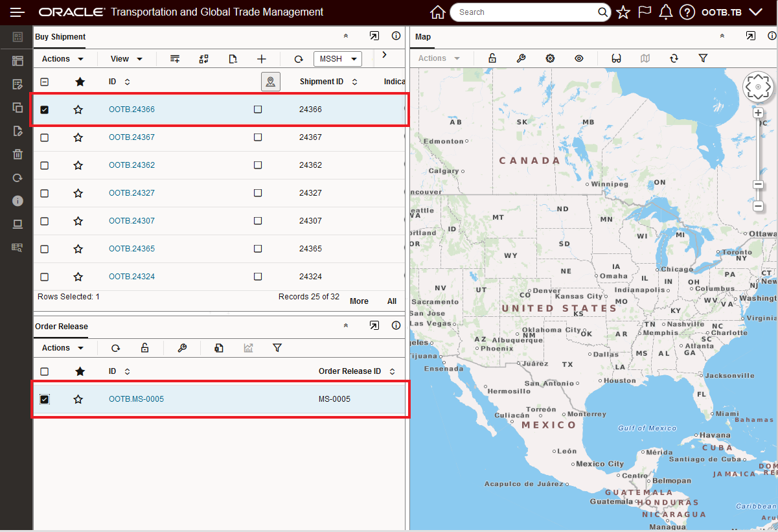778x532 pixels.
Task: Click the Map filter funnel icon
Action: point(703,58)
